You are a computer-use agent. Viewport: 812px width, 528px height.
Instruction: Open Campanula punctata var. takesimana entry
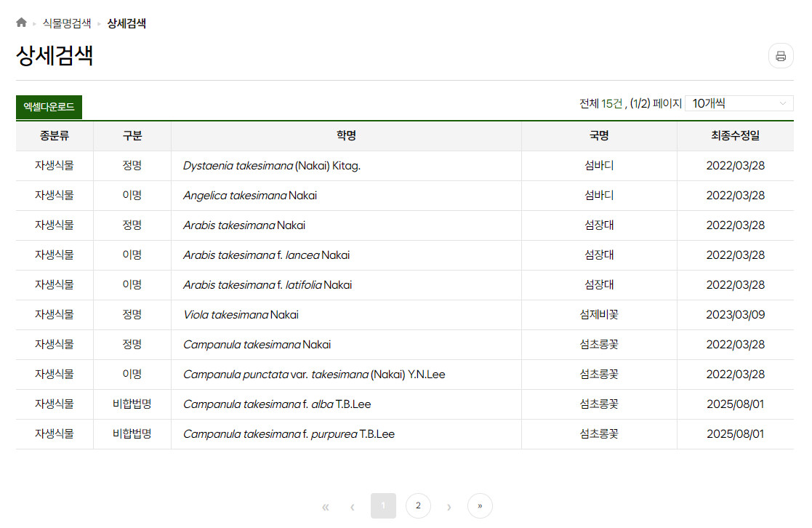click(x=313, y=375)
